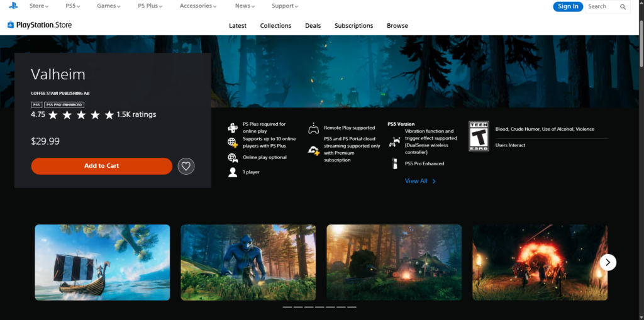Click the Blood, Crude Humor content descriptors text
This screenshot has height=320, width=644.
[x=545, y=129]
